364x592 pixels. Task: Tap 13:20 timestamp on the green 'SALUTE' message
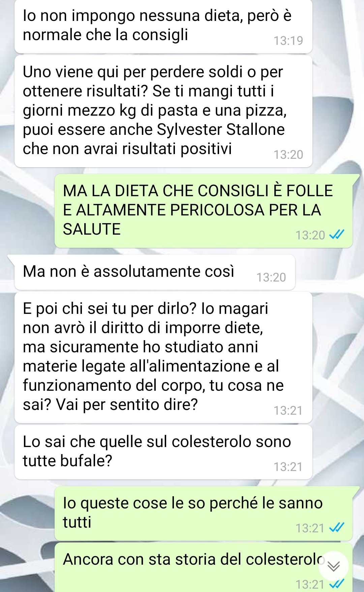click(310, 235)
